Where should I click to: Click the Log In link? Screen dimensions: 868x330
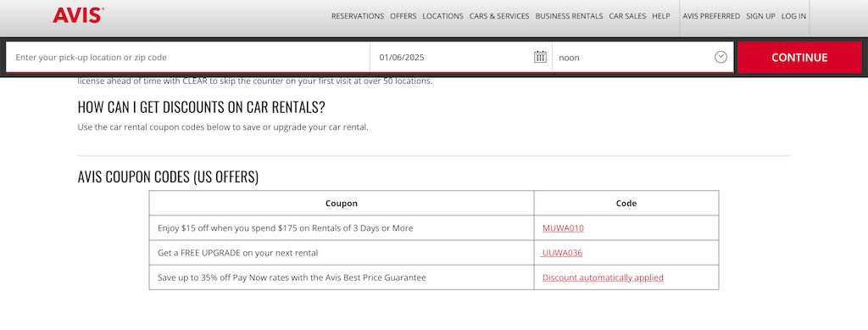coord(793,16)
